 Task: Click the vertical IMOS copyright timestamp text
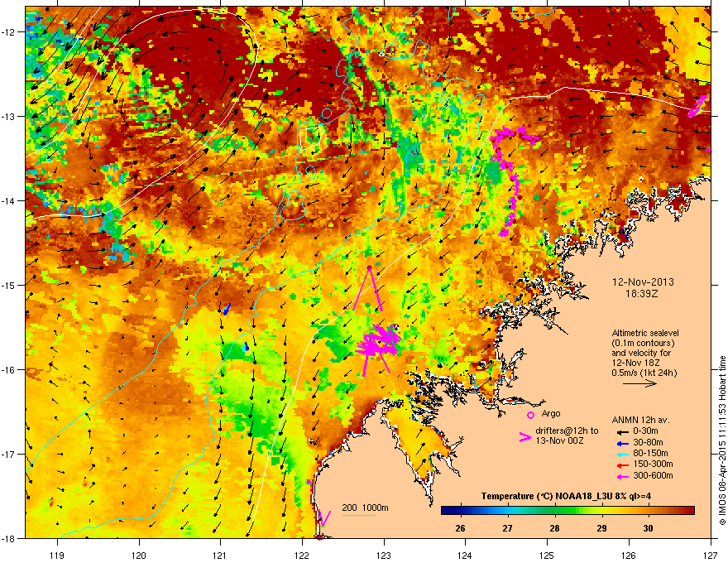(x=722, y=440)
